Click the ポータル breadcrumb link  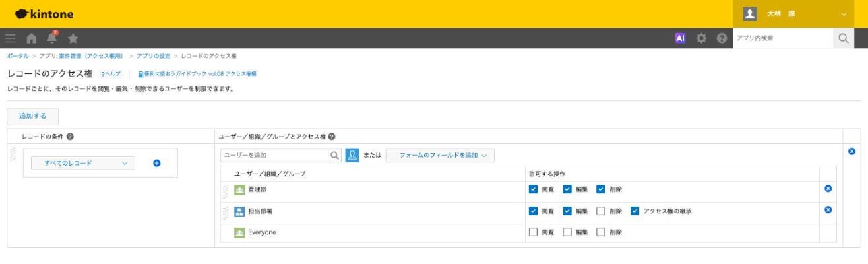17,57
